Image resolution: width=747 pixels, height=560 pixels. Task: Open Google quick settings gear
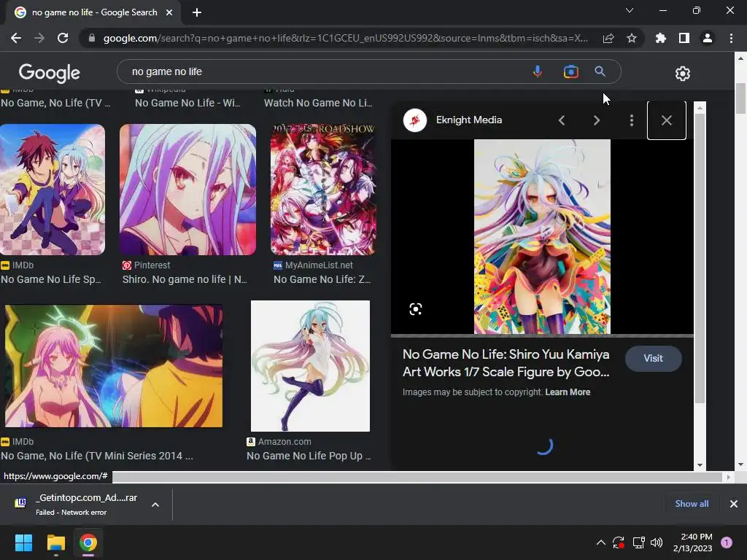683,74
